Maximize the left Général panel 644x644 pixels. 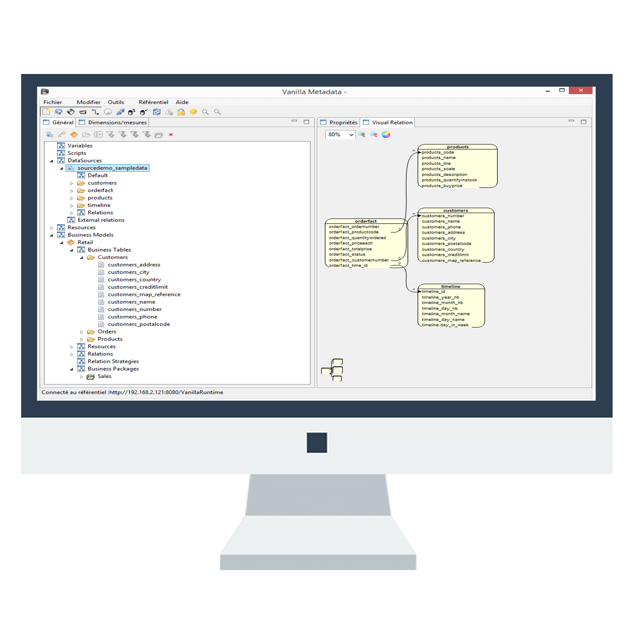[x=306, y=122]
